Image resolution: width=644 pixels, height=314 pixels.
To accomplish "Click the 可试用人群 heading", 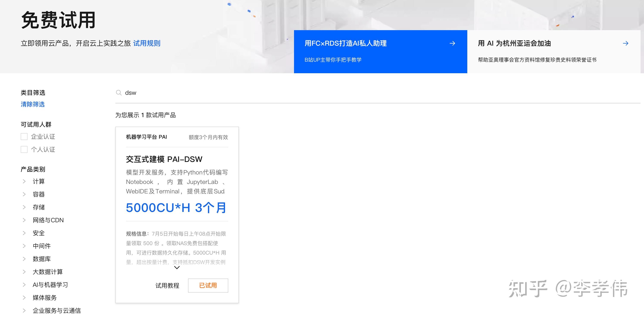I will click(36, 125).
